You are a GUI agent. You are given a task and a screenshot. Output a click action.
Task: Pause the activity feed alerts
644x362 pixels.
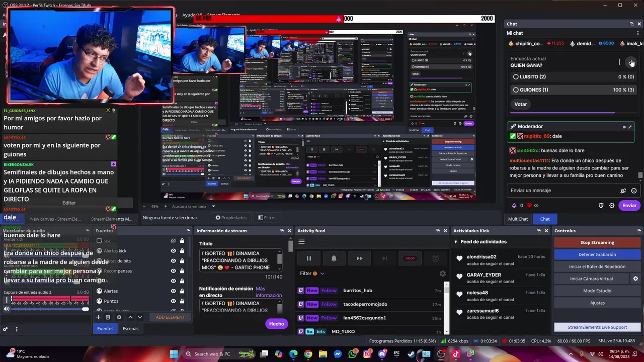tap(309, 258)
